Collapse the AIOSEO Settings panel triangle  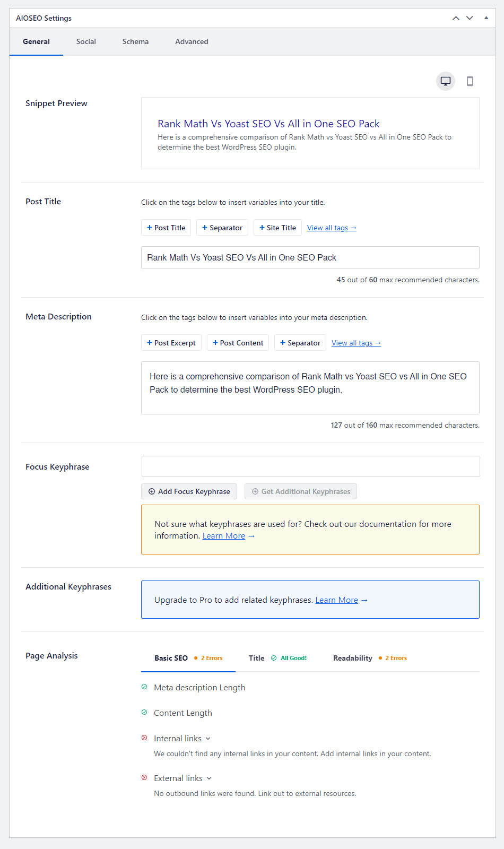[486, 18]
